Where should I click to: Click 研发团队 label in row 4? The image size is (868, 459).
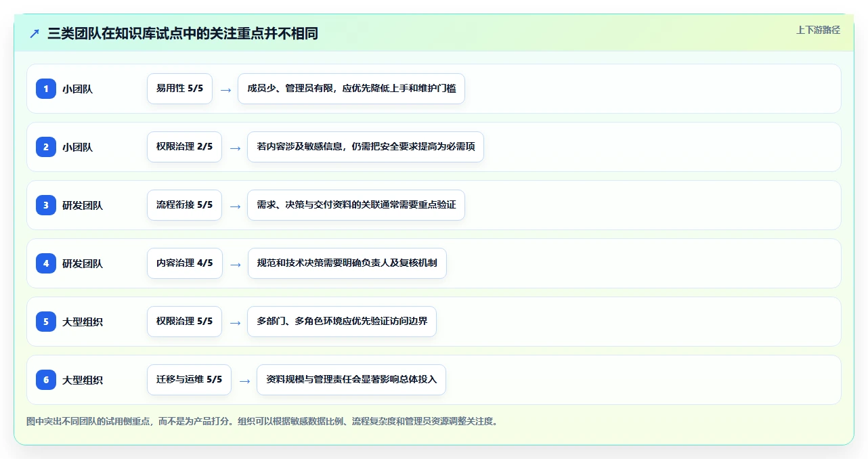click(83, 263)
